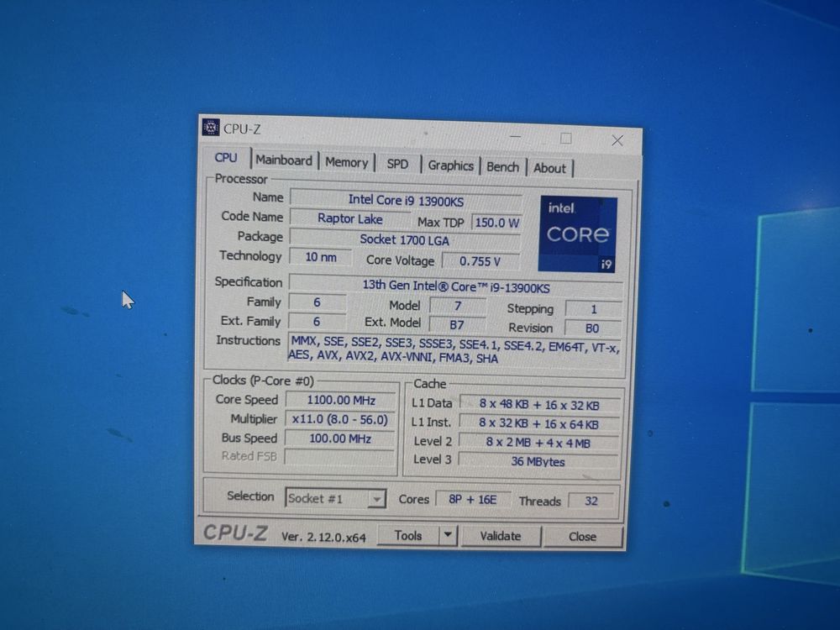Screen dimensions: 840x630
Task: Click the Bus Speed value '100.00 MHz'
Action: tap(339, 438)
